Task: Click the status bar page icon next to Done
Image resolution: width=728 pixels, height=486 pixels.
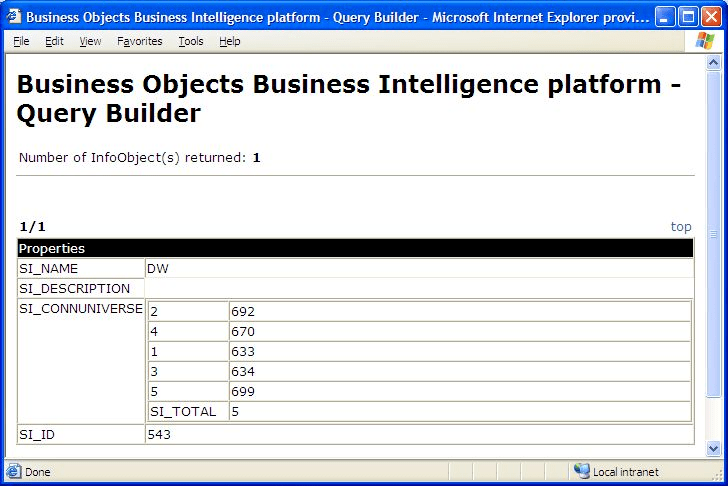Action: point(14,472)
